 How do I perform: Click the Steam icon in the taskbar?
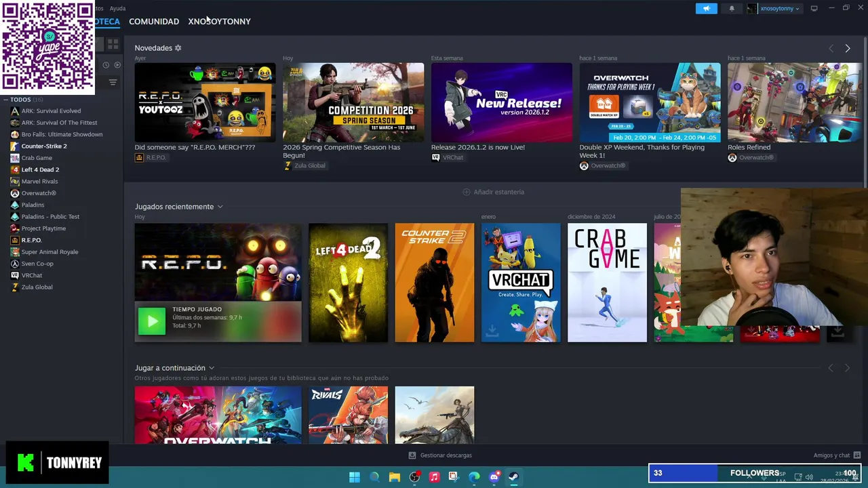click(514, 477)
